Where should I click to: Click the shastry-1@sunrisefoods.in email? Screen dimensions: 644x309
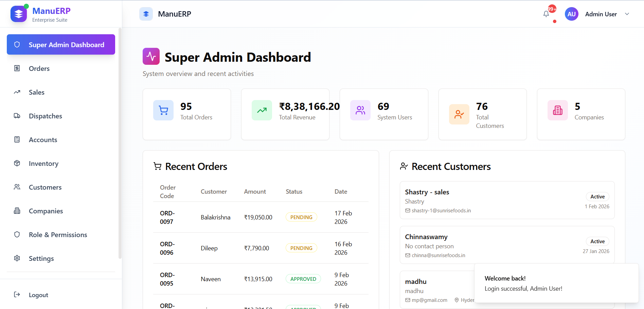click(441, 211)
